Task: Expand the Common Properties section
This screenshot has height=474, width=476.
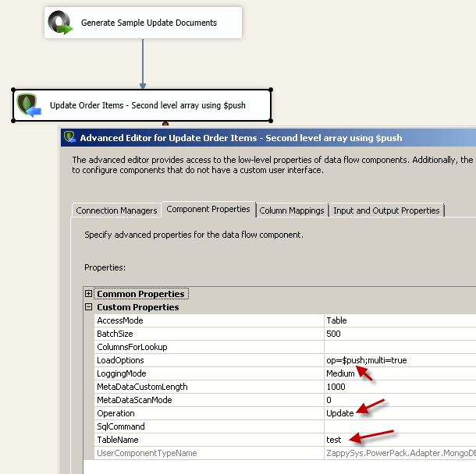Action: pos(88,294)
